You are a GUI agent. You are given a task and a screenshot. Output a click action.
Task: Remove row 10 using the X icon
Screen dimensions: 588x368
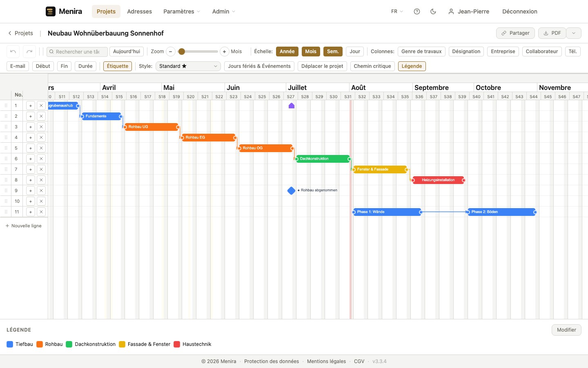(x=41, y=201)
